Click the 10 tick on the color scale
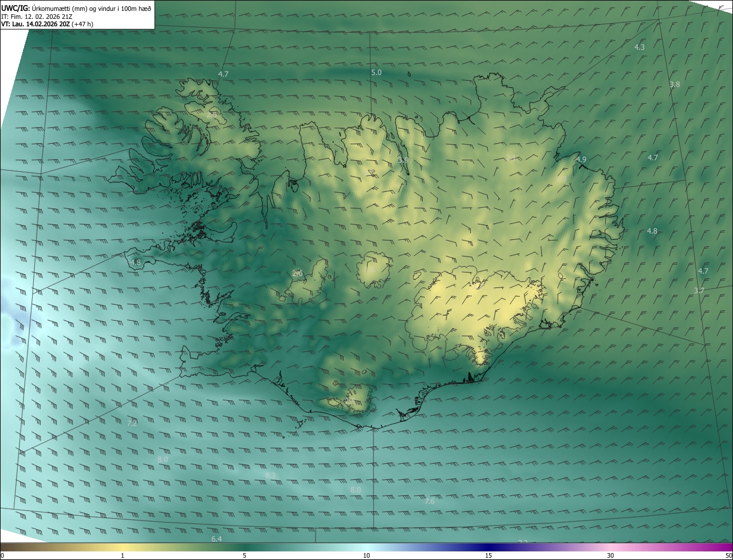733x560 pixels. point(366,555)
